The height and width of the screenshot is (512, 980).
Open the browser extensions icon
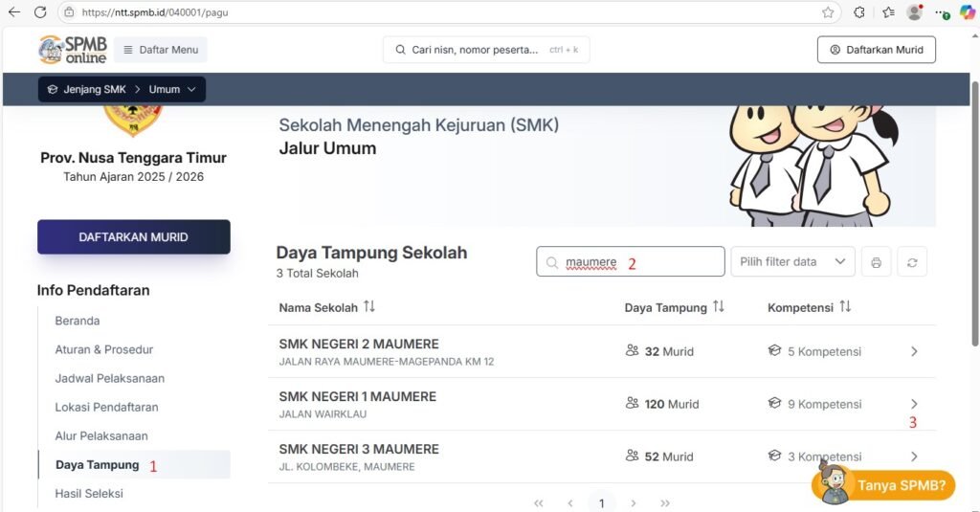coord(859,11)
